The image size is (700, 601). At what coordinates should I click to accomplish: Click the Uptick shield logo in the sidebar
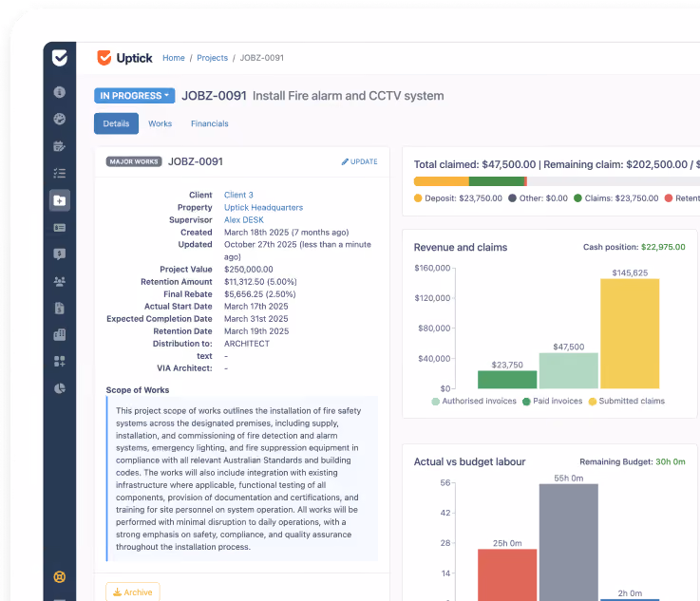point(60,58)
